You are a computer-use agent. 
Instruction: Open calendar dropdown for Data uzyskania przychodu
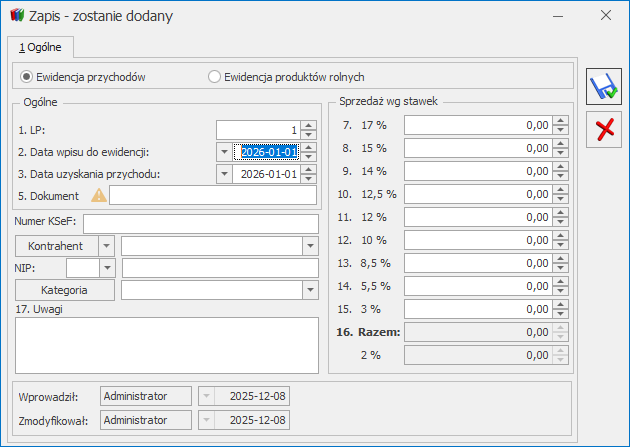click(x=225, y=174)
